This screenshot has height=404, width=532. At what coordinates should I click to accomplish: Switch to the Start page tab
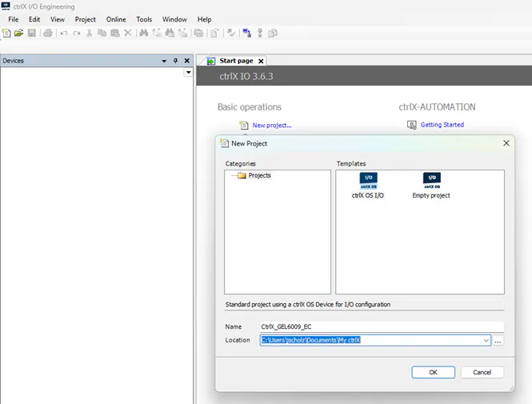click(236, 61)
